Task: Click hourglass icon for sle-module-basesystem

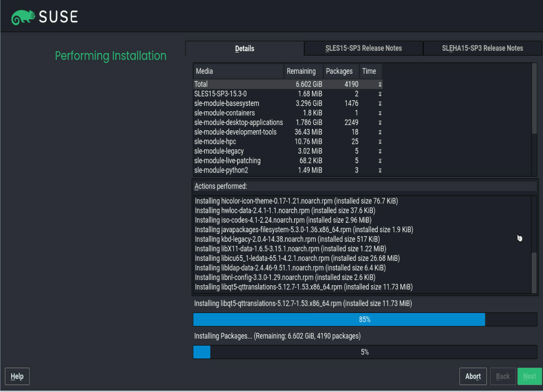Action: coord(380,103)
